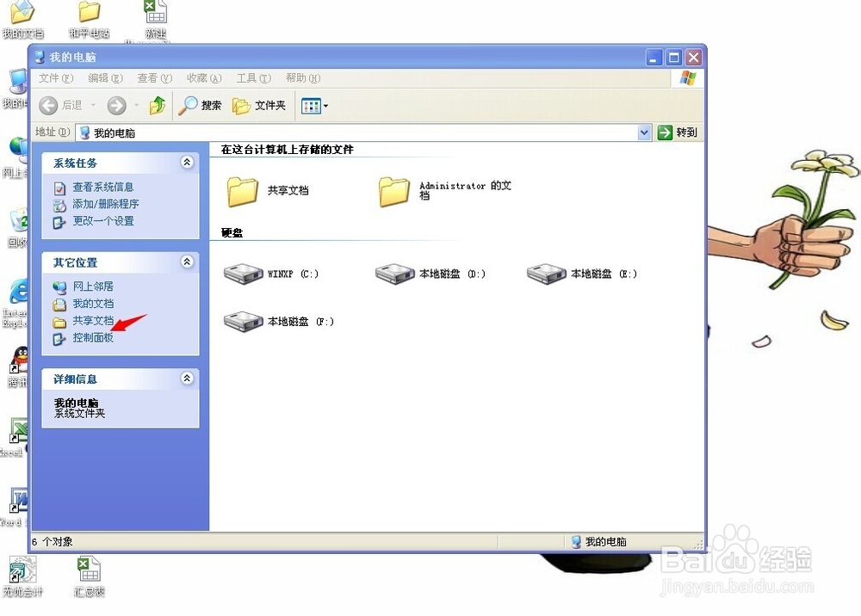Maximize the 我的电脑 window

tap(674, 58)
